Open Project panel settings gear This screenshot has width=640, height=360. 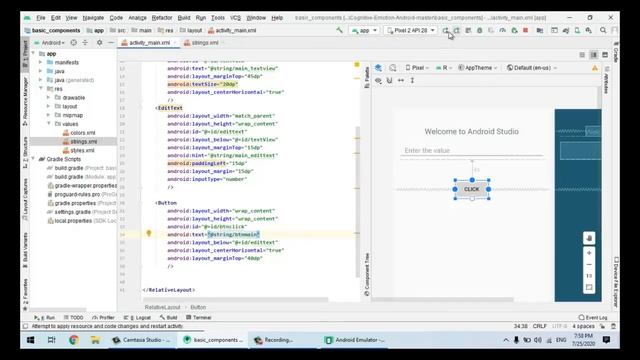pyautogui.click(x=99, y=42)
